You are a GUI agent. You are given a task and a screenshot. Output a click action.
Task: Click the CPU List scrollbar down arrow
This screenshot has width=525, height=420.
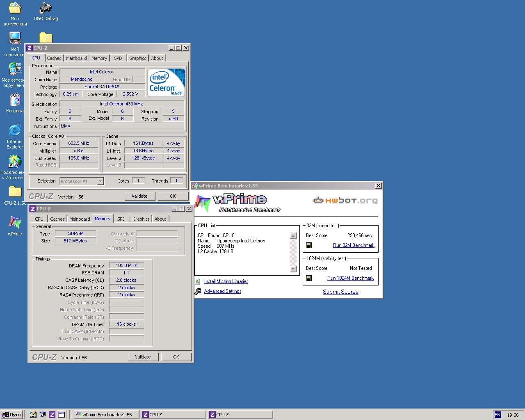293,269
